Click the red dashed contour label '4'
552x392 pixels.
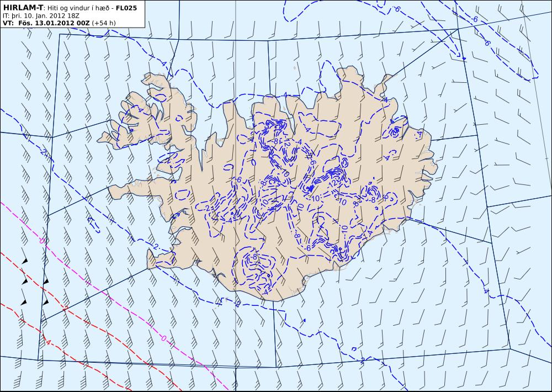[x=48, y=342]
